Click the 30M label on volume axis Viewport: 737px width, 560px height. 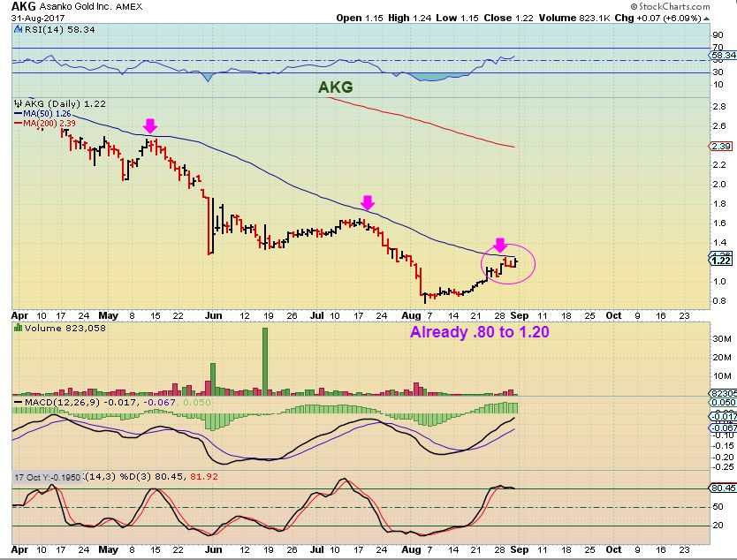pyautogui.click(x=722, y=338)
